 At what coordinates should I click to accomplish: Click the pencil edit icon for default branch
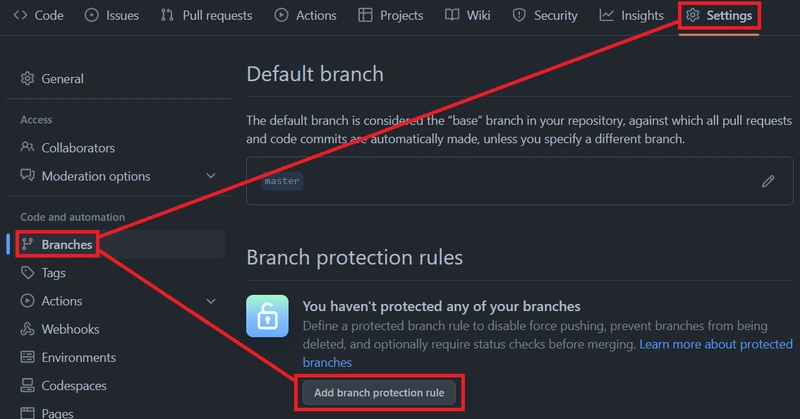coord(768,181)
